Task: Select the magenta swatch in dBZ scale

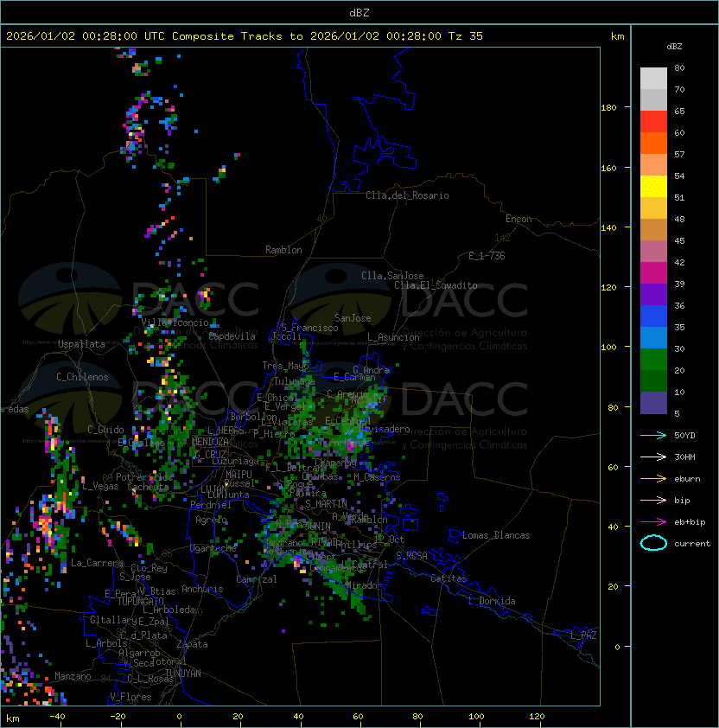Action: [653, 273]
